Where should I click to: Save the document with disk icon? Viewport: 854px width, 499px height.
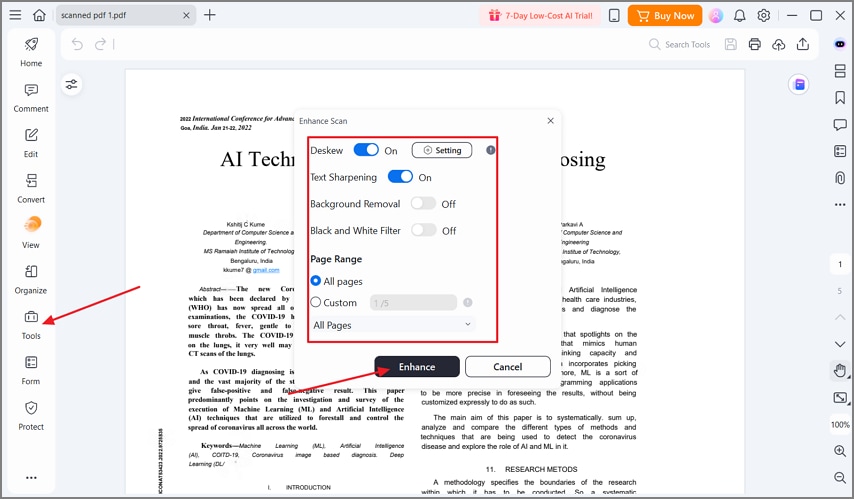731,44
